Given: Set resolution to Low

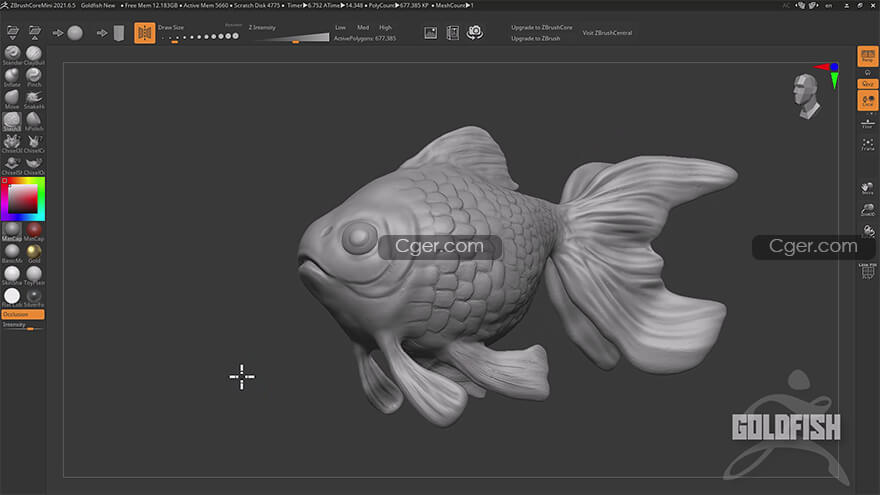Looking at the screenshot, I should click(x=340, y=28).
